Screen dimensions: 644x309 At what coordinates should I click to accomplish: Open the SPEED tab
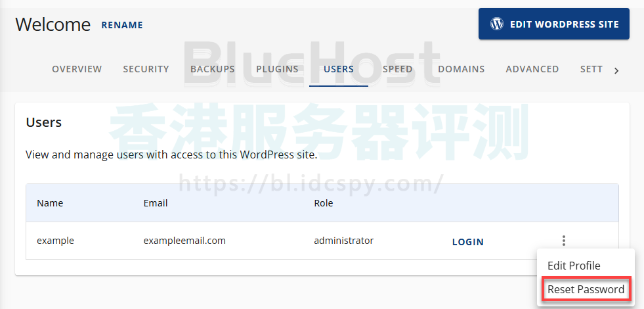[397, 69]
